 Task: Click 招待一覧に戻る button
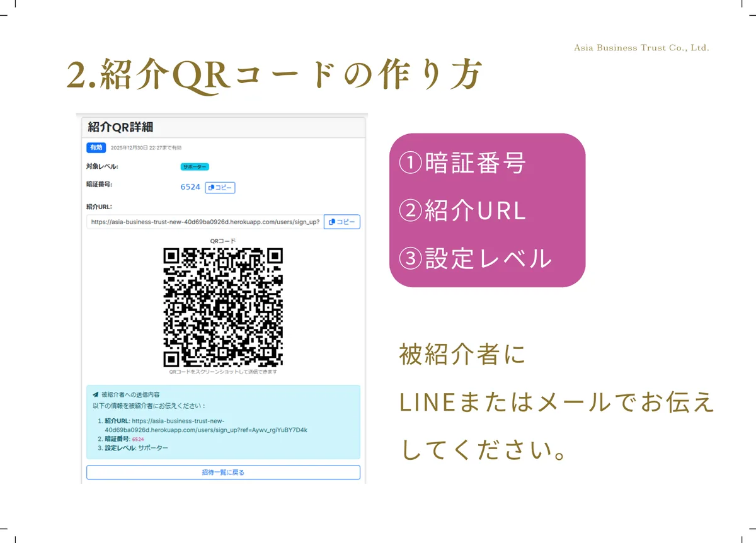[223, 472]
